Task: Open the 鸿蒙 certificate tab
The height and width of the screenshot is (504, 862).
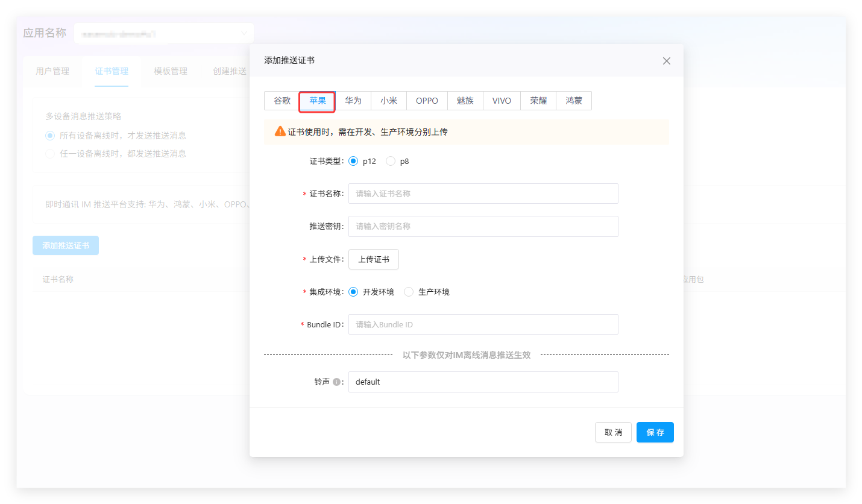Action: tap(574, 101)
